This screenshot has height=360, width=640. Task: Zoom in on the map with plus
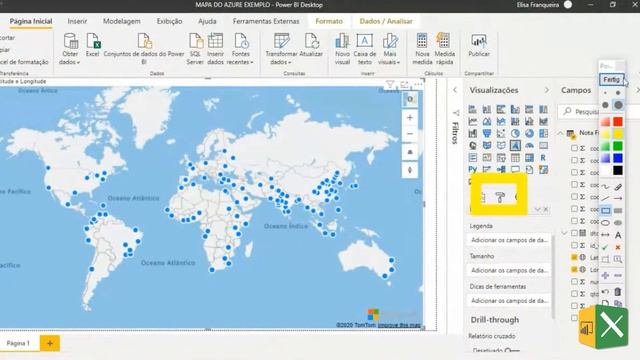(x=410, y=118)
